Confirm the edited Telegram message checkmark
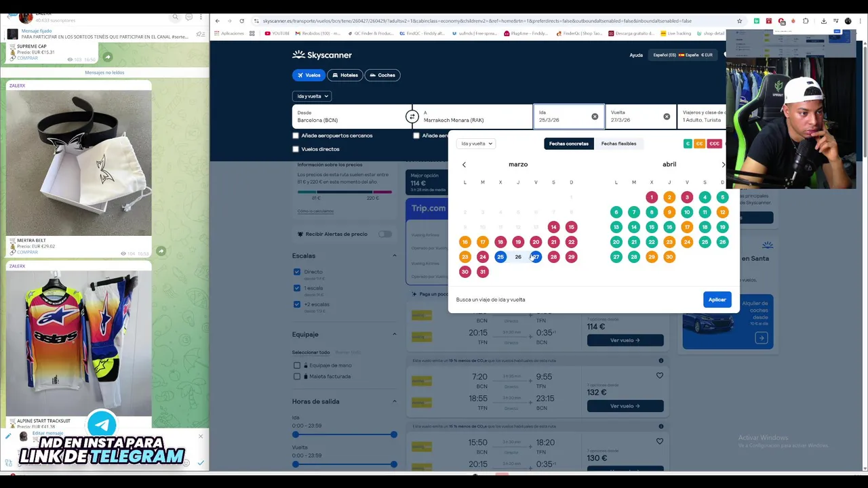 point(201,463)
